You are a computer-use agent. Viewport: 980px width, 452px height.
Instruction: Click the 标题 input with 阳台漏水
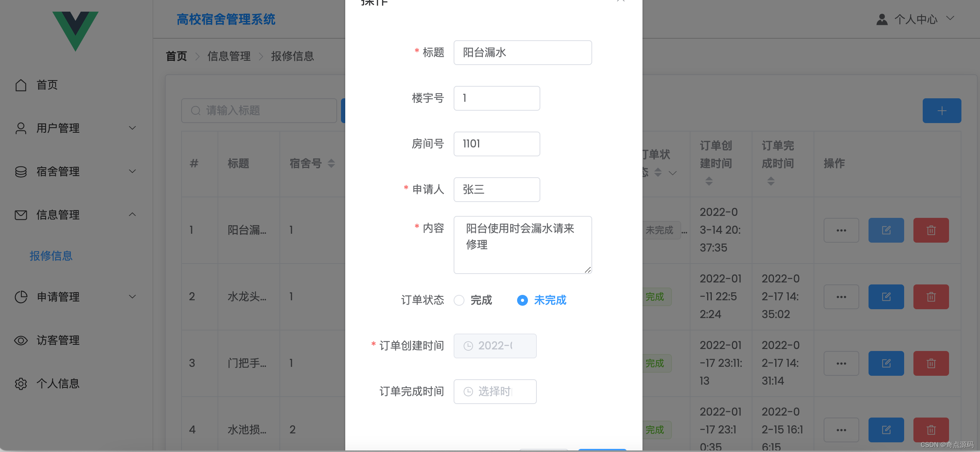point(523,53)
